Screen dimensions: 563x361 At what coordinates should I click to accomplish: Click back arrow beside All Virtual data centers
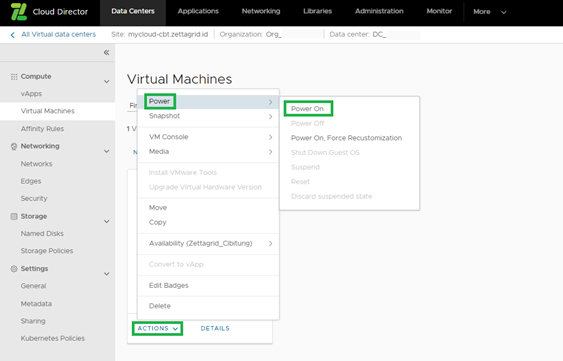[x=13, y=35]
